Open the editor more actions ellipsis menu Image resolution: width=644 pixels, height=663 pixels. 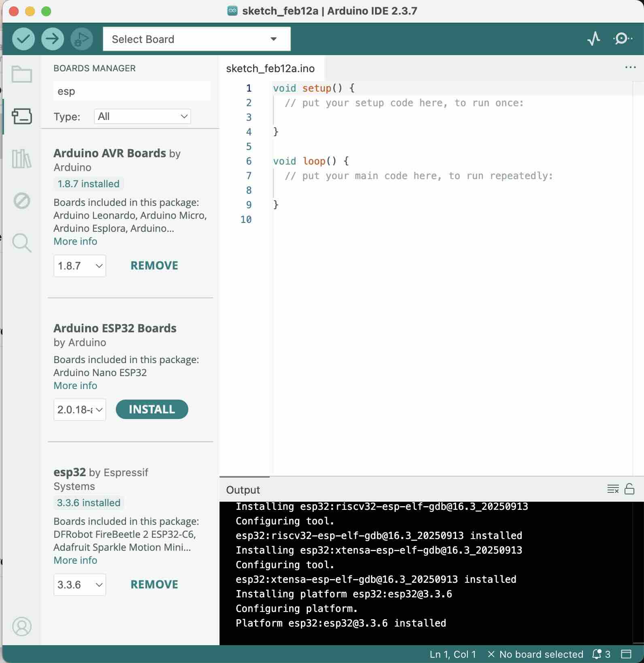pyautogui.click(x=631, y=67)
